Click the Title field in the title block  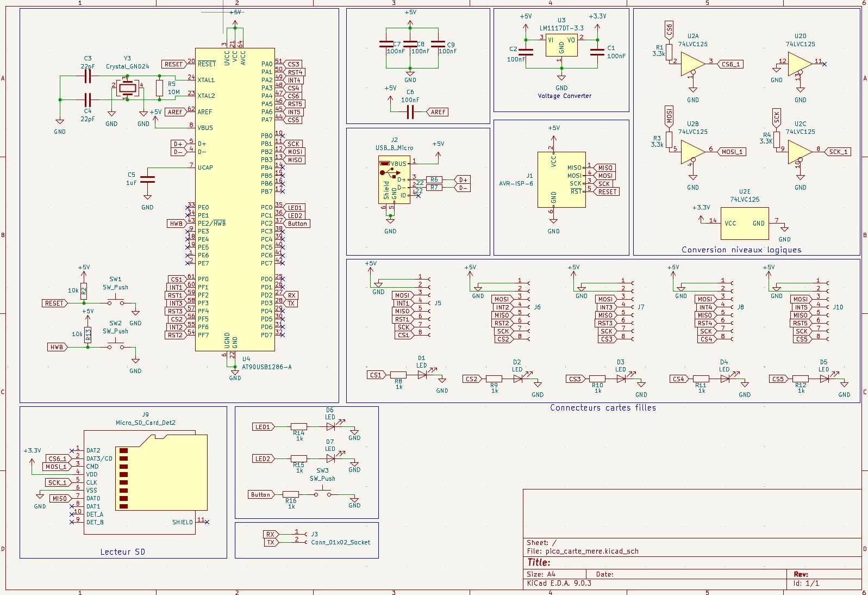pos(539,562)
